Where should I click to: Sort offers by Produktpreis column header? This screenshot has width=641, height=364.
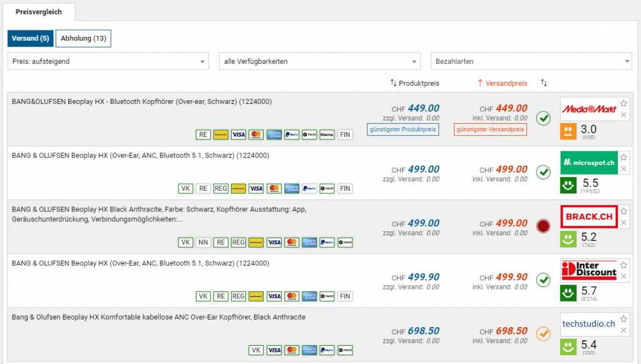click(414, 83)
